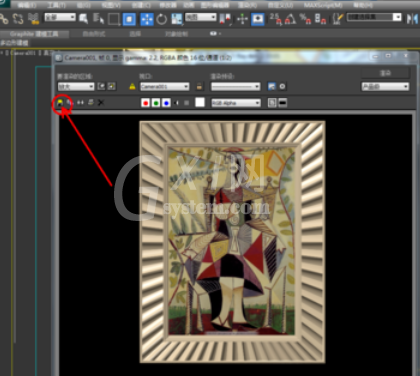Screen dimensions: 420x376
Task: Enable Auto Region Selected in render window
Action: pyautogui.click(x=112, y=87)
